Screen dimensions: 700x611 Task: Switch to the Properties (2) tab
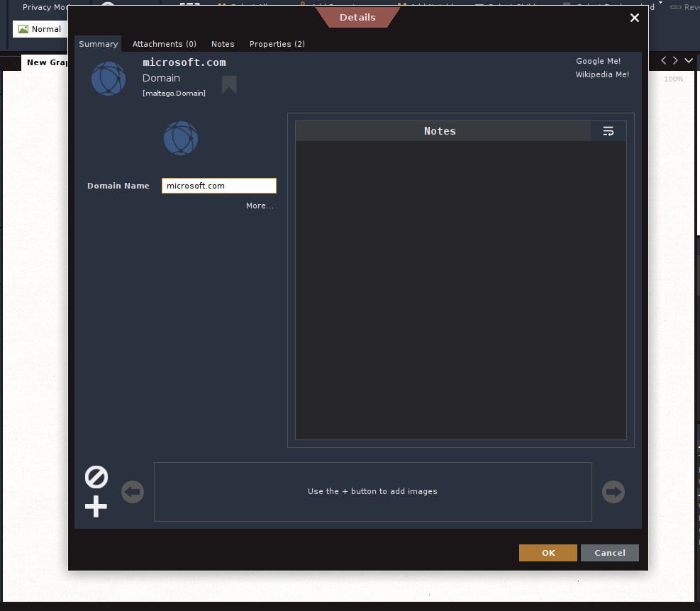(277, 44)
